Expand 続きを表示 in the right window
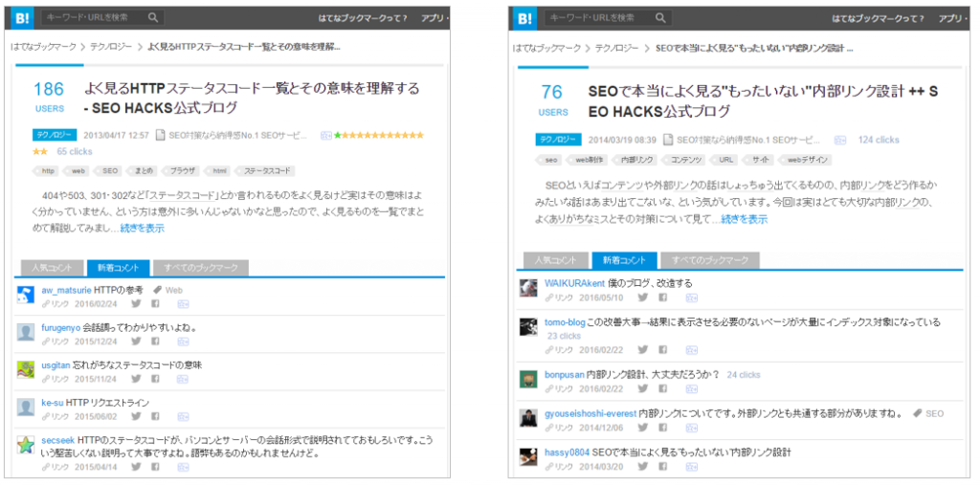The width and height of the screenshot is (980, 485). pyautogui.click(x=745, y=219)
